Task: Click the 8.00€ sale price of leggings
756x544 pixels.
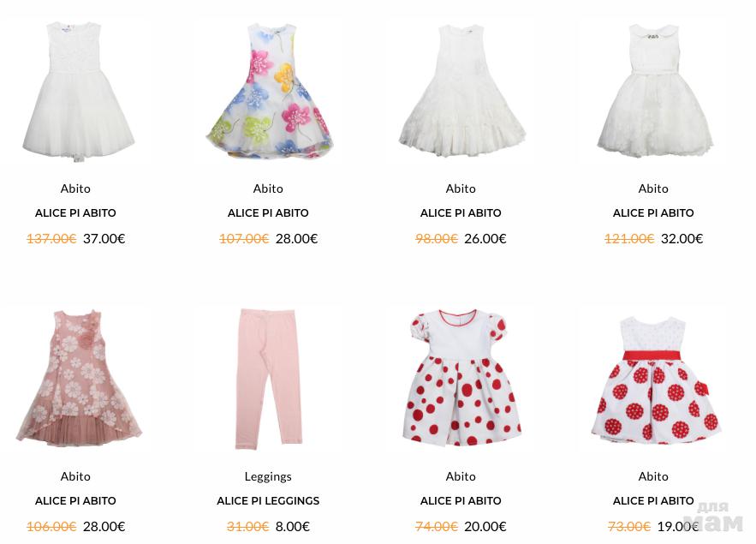Action: (293, 526)
